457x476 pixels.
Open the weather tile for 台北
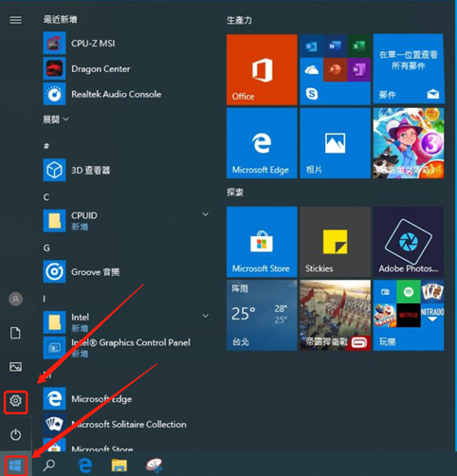(262, 315)
